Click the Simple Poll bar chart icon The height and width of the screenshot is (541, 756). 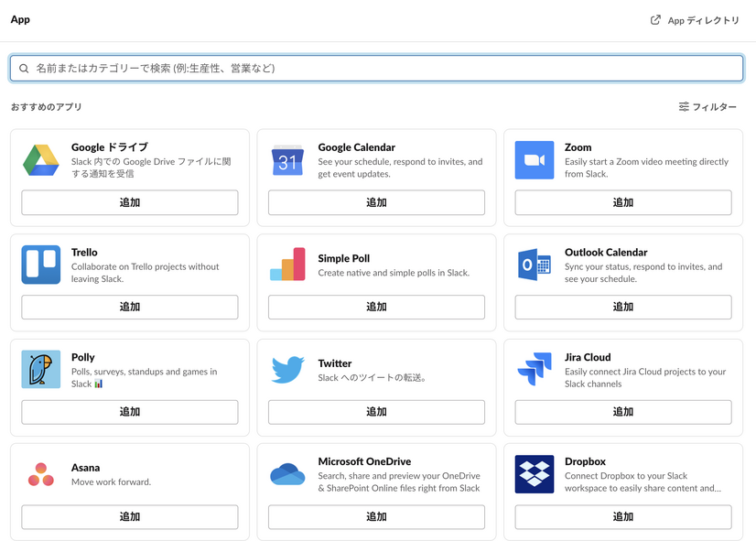pos(287,265)
